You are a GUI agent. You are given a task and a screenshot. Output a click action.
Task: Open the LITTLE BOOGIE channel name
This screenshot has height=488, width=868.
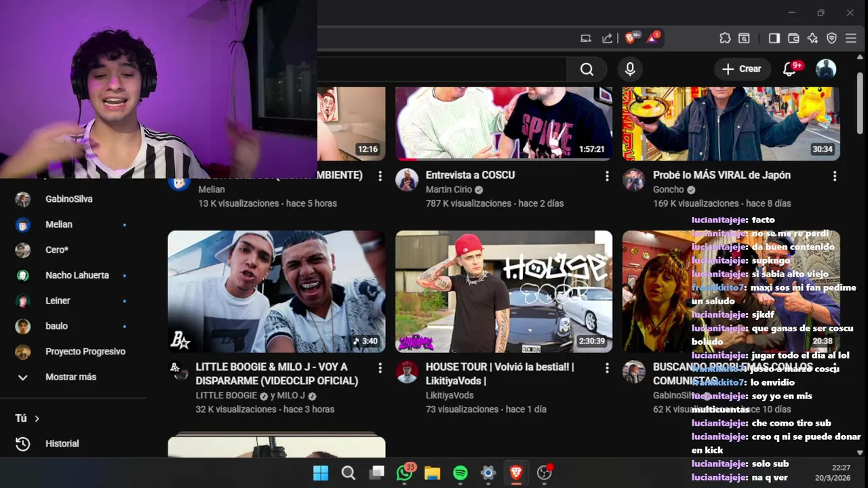[227, 396]
